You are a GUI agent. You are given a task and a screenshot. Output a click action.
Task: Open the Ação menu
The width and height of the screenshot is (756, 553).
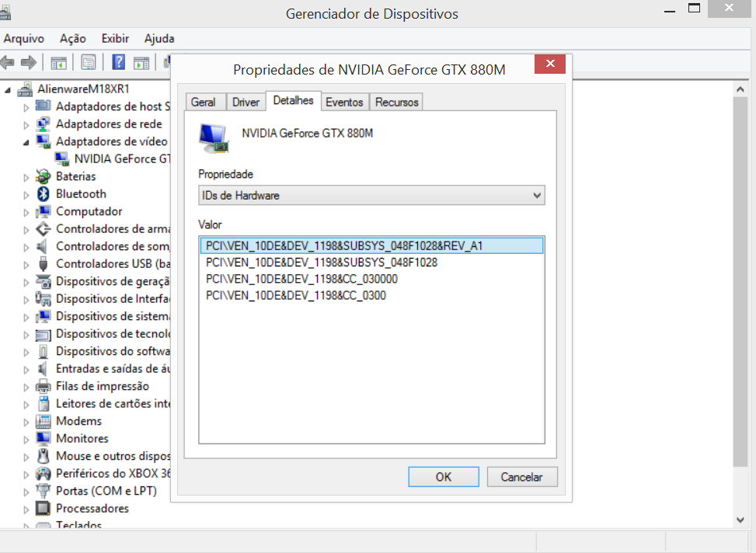tap(73, 39)
